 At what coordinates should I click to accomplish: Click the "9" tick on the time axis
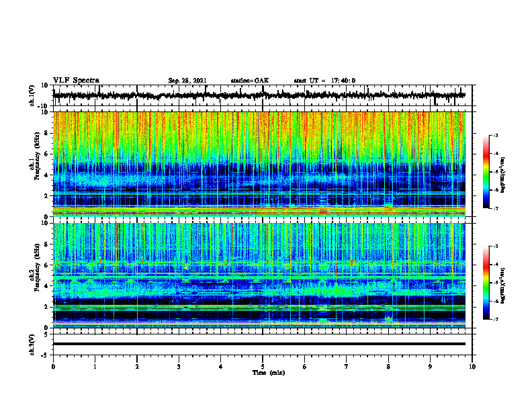(x=430, y=367)
